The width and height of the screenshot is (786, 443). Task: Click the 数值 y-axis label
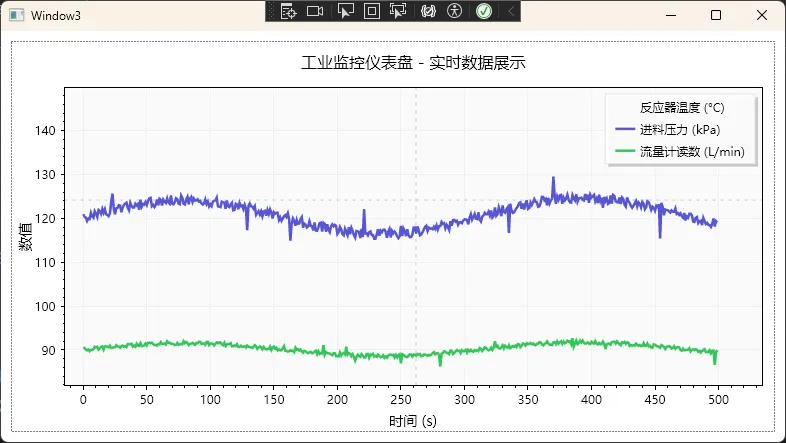(x=25, y=236)
